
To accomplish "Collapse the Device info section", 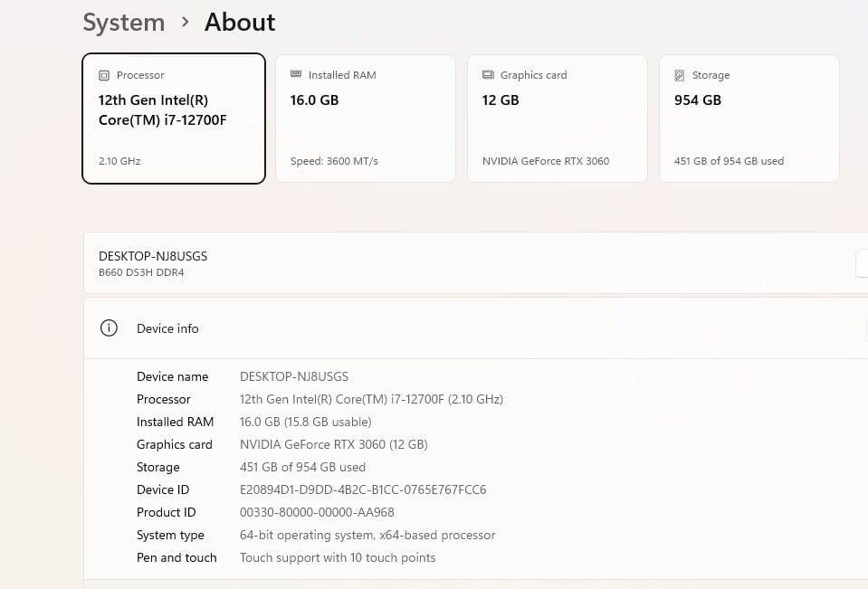I will coord(475,328).
